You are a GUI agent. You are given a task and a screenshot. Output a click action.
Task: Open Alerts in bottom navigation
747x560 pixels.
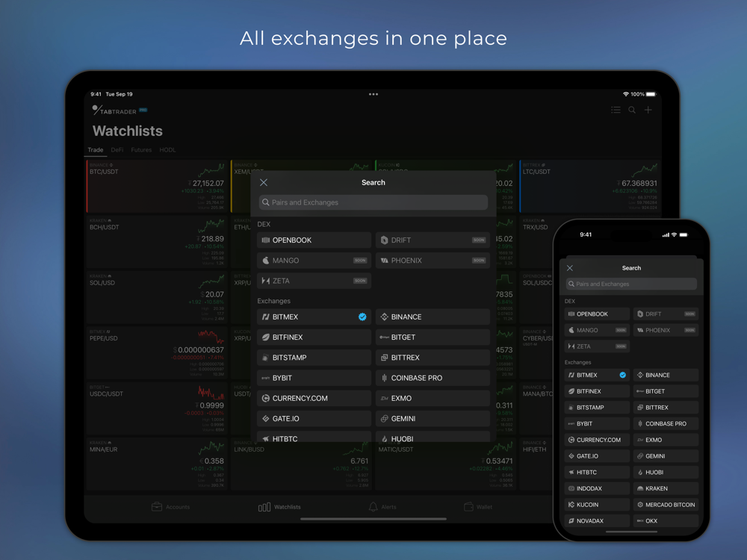click(382, 507)
